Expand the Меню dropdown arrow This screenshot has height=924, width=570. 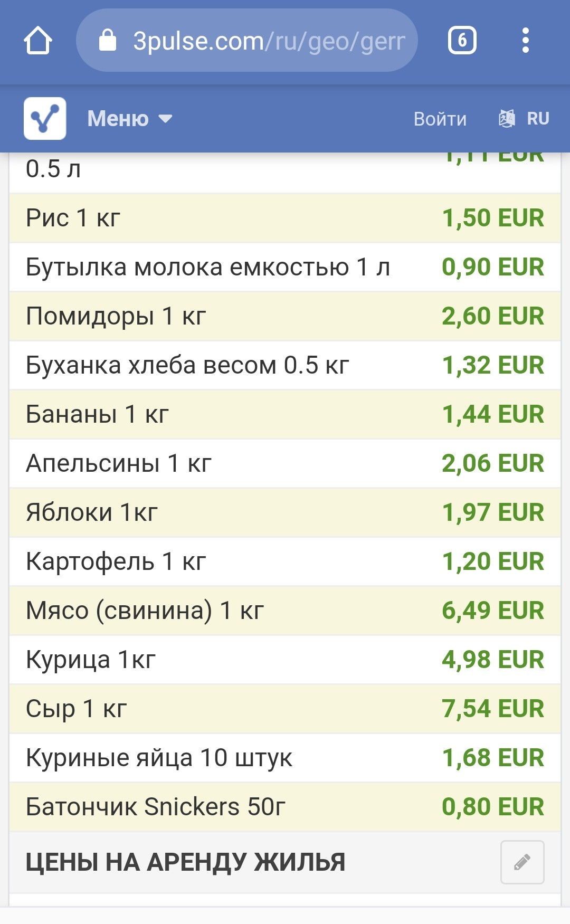click(166, 118)
